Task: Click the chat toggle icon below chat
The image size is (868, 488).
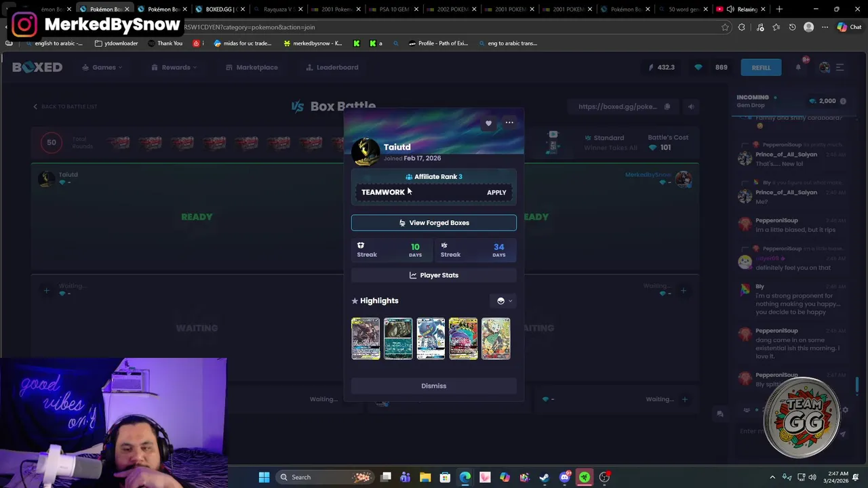Action: point(720,413)
